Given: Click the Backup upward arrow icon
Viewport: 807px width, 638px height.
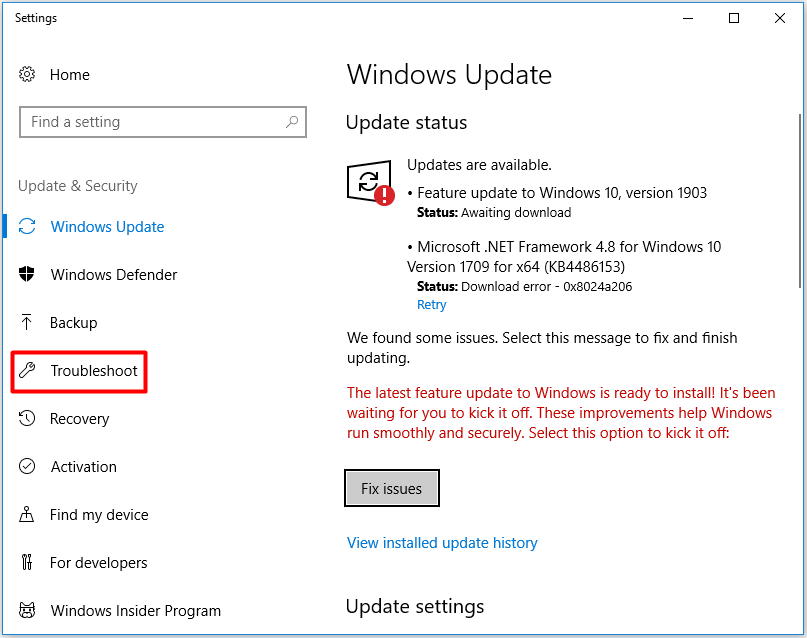Looking at the screenshot, I should coord(27,322).
